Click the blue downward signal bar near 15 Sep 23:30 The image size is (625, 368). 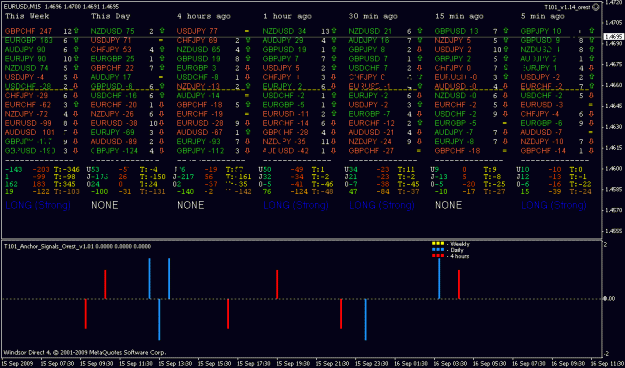pos(366,319)
